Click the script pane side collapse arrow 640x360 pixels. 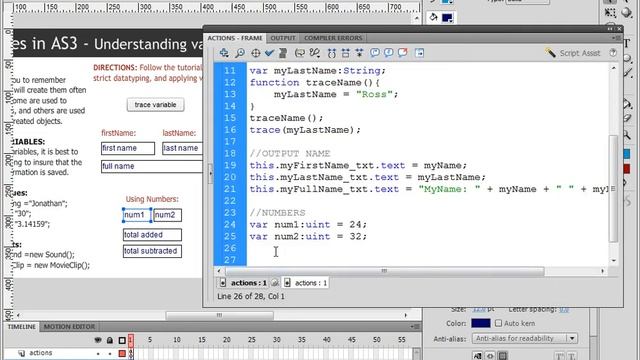click(211, 173)
